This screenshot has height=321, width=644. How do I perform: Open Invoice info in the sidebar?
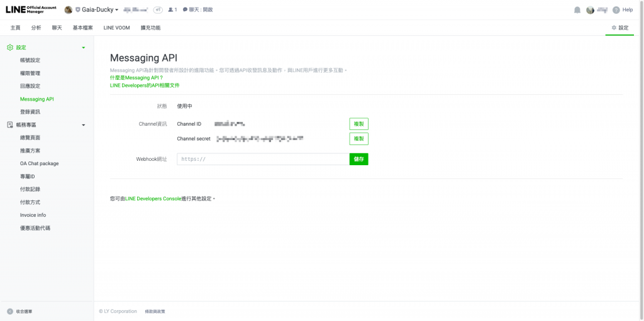[x=33, y=215]
